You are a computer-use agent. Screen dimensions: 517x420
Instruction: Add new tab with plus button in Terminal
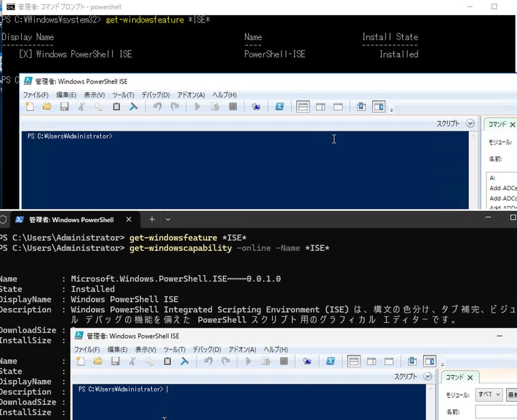152,220
